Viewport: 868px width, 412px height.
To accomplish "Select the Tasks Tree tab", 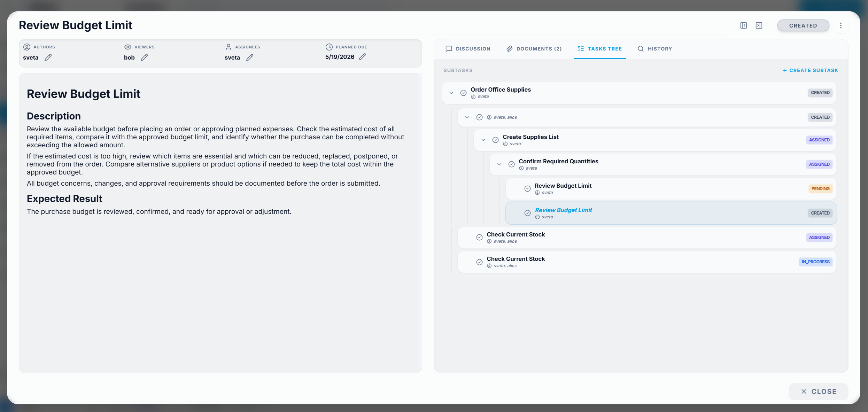I will point(600,49).
